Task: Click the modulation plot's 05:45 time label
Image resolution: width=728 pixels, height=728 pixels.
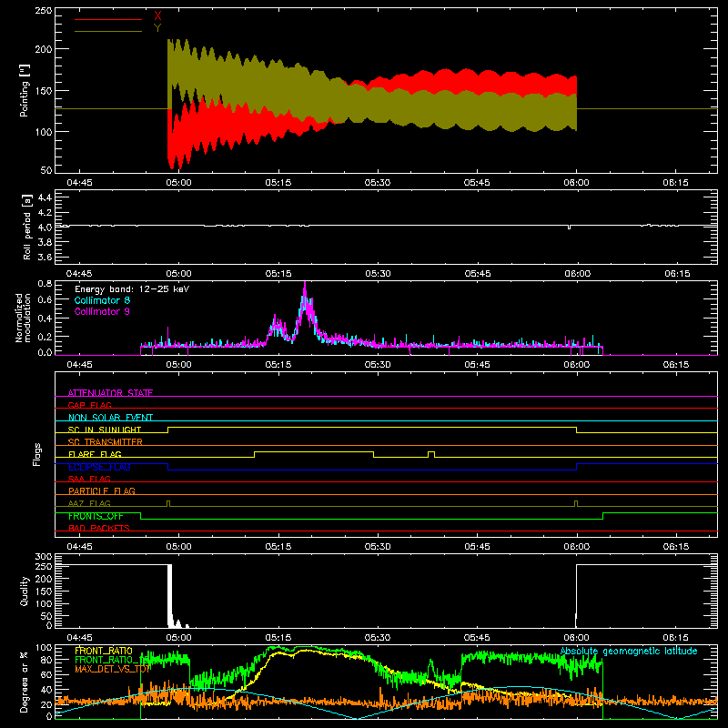Action: (x=477, y=365)
